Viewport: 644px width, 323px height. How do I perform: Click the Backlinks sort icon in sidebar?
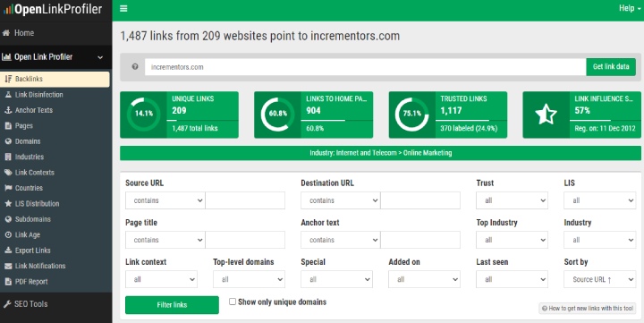(x=8, y=79)
